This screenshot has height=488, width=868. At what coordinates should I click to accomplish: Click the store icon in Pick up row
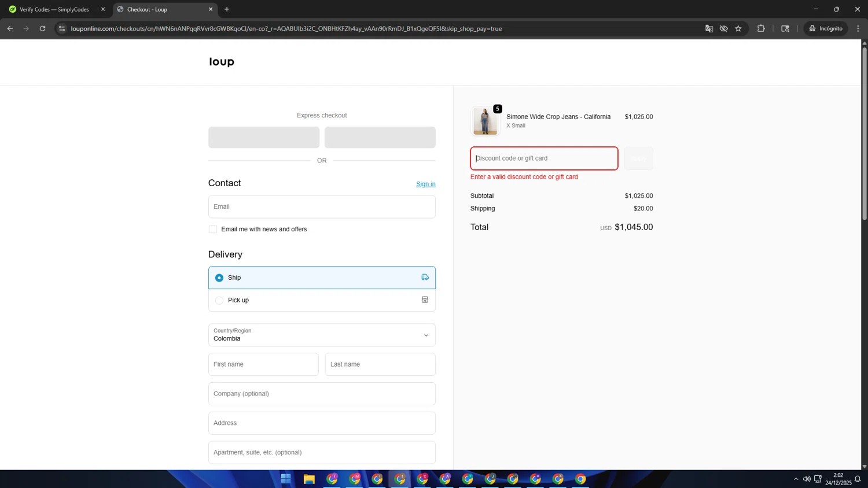coord(425,300)
